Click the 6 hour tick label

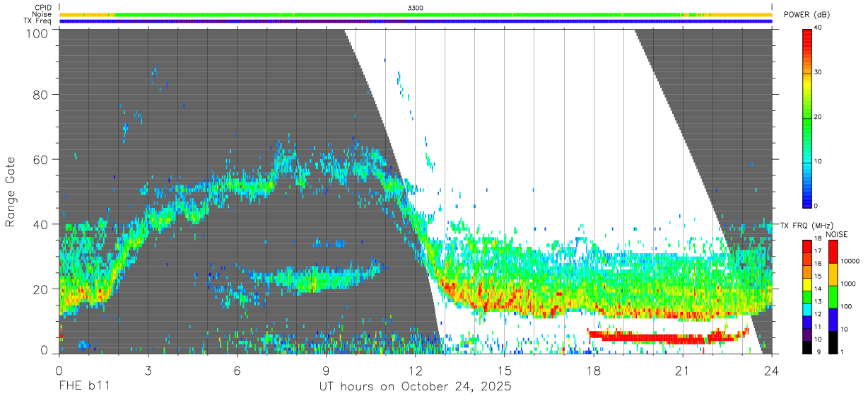point(237,370)
